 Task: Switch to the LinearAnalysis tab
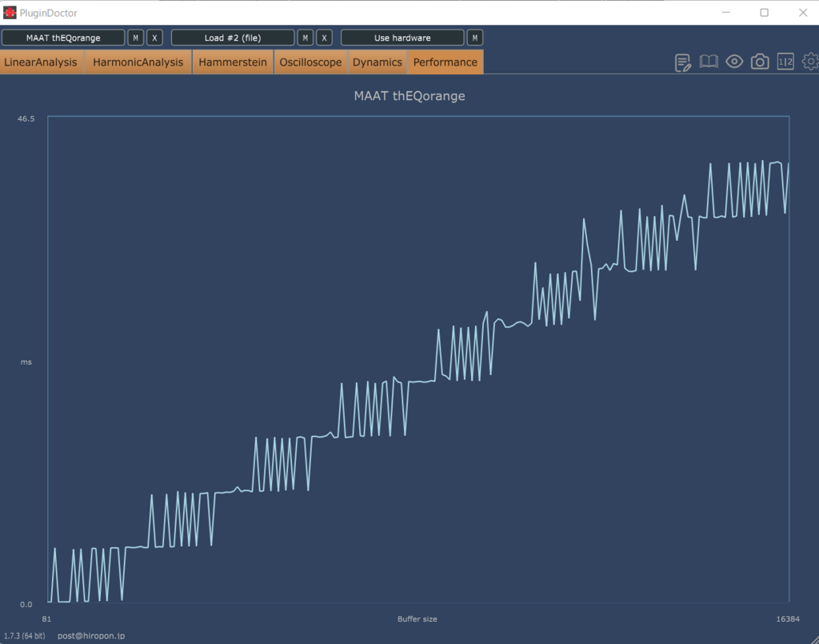click(x=42, y=62)
